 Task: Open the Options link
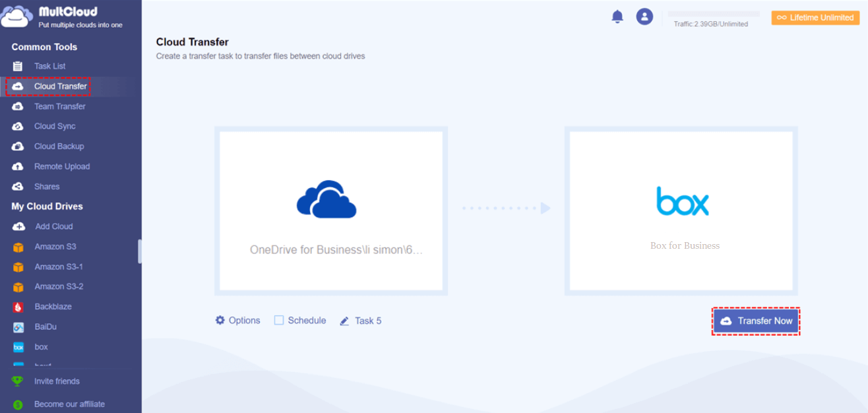pyautogui.click(x=245, y=320)
